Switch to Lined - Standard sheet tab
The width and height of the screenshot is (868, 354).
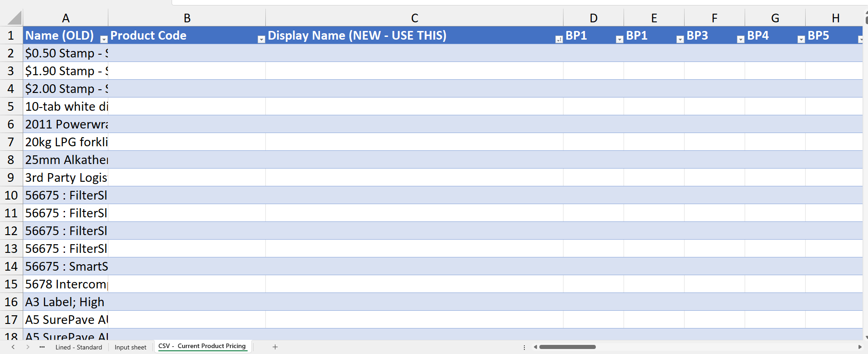[x=79, y=347]
